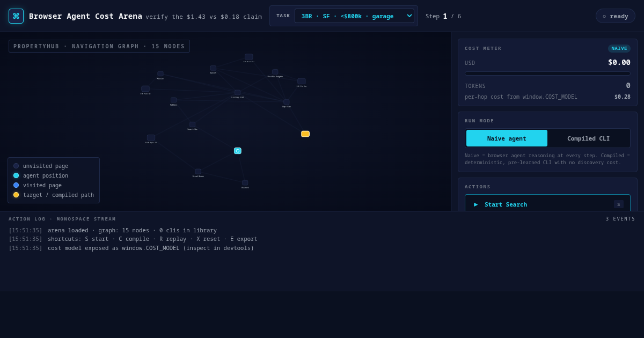Click the cyan agent position node
644x338 pixels.
click(238, 151)
